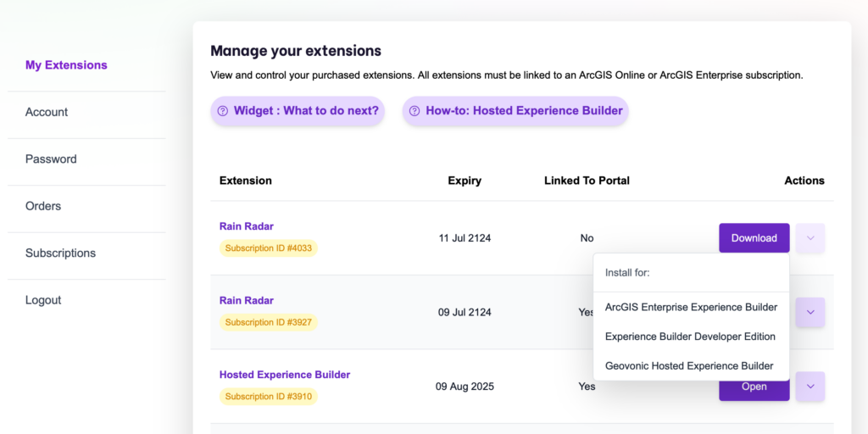Open Subscriptions in the sidebar

60,253
